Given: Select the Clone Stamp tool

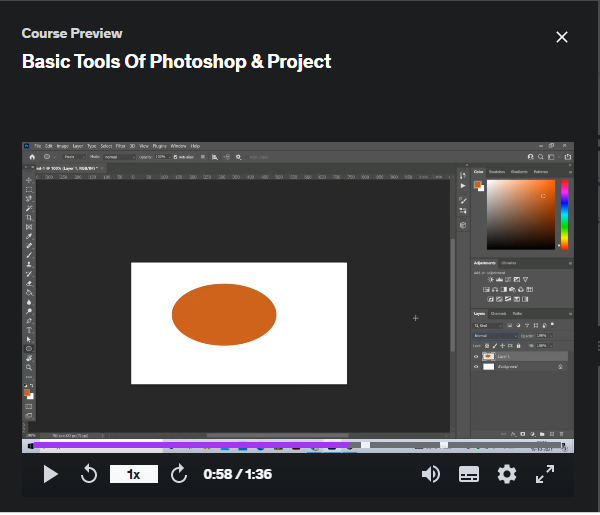Looking at the screenshot, I should (29, 264).
